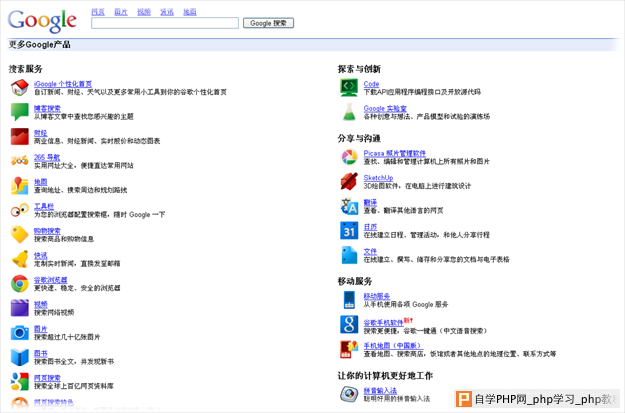The width and height of the screenshot is (625, 413).
Task: Select 地图 in the top navigation bar
Action: [190, 12]
